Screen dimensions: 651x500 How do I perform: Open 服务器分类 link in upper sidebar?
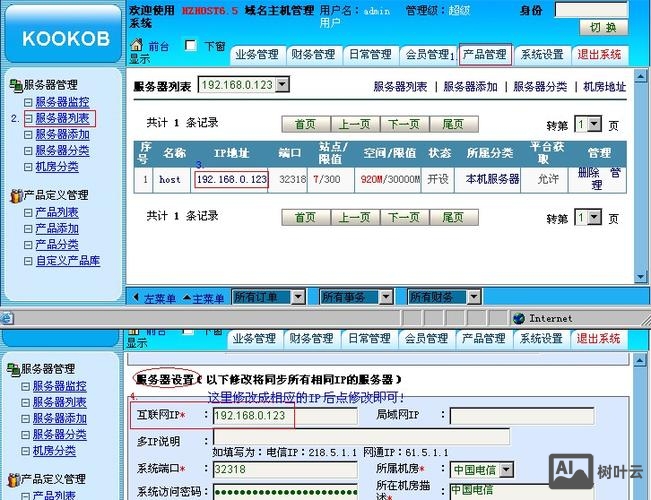[62, 151]
